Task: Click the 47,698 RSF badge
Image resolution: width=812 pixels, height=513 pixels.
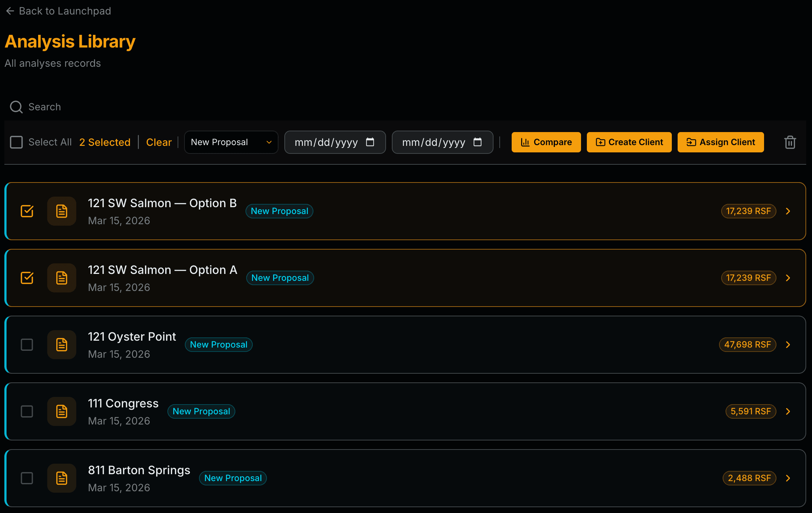Action: point(747,345)
